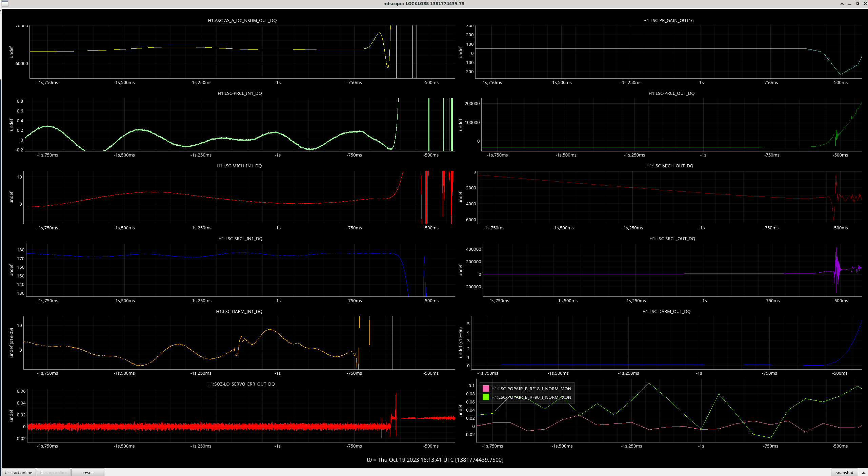Minimize the ndscope window
Image resolution: width=868 pixels, height=476 pixels.
coord(850,4)
